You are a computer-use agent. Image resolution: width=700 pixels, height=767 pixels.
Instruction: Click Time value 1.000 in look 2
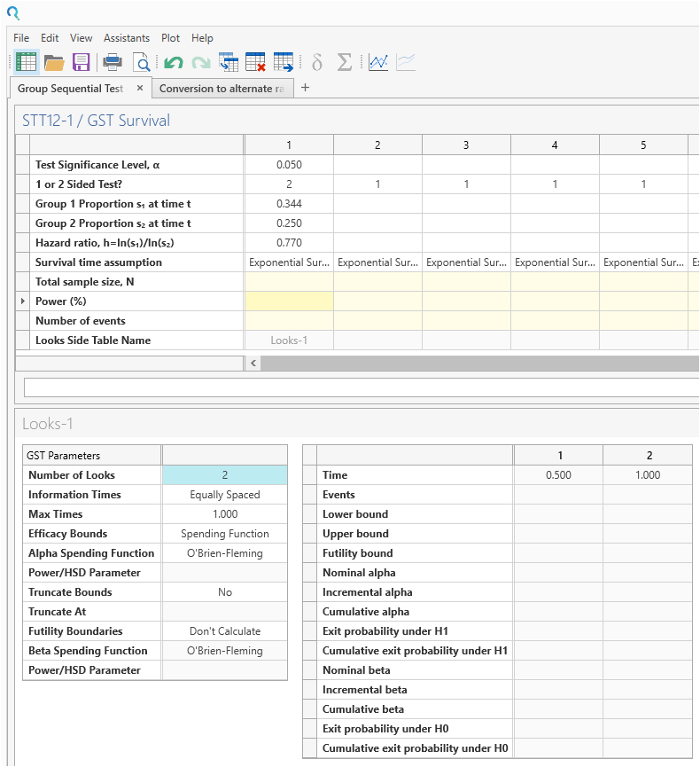pos(648,475)
